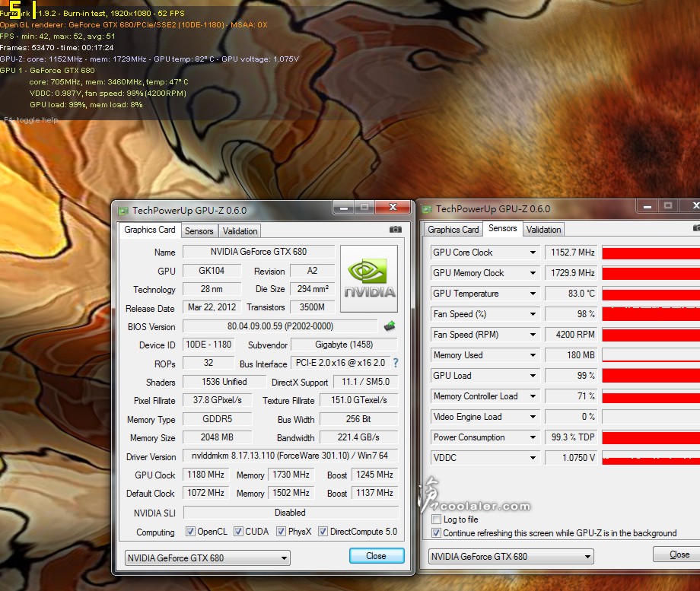
Task: Click the Release Date value Mar 22, 2012
Action: pyautogui.click(x=212, y=307)
